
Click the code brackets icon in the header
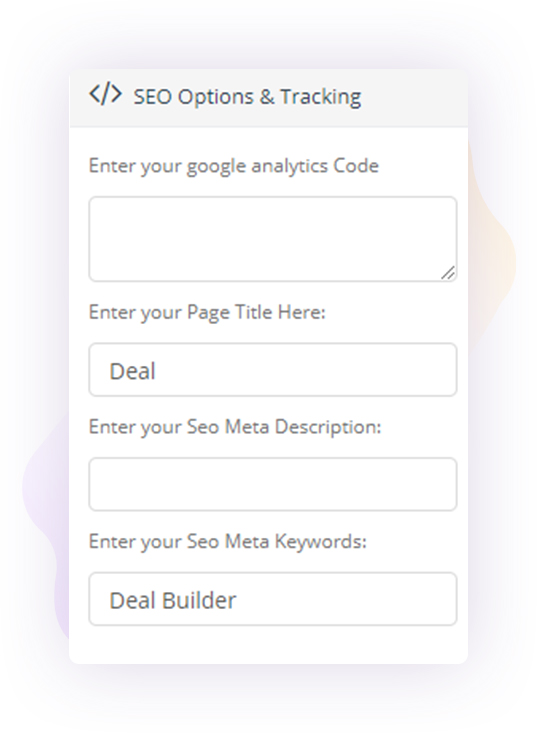tap(105, 94)
